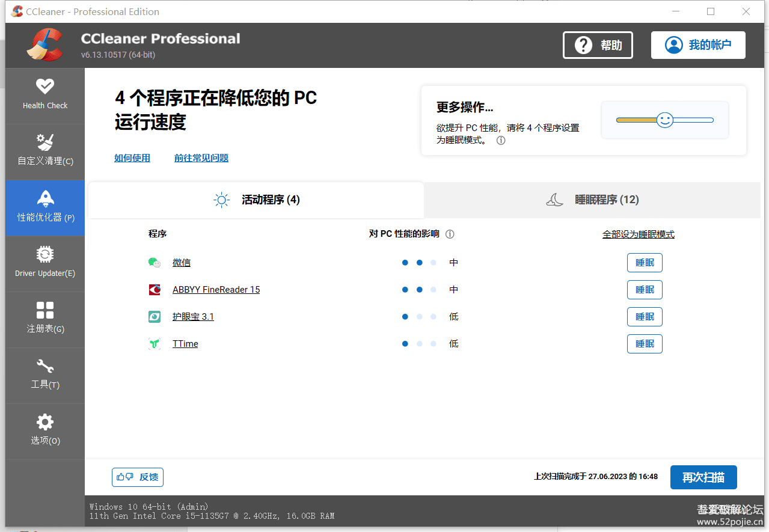Image resolution: width=769 pixels, height=532 pixels.
Task: Open 我的帐户 account button
Action: (x=698, y=45)
